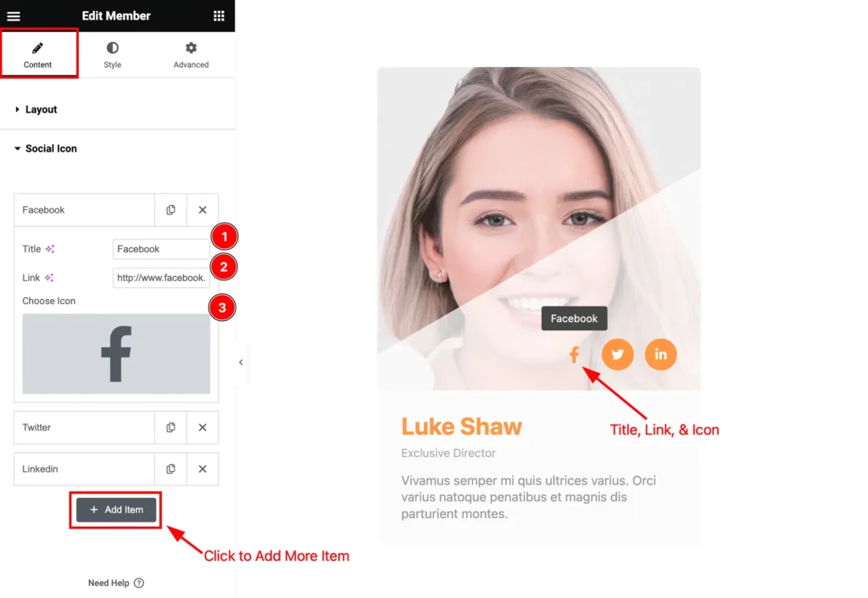This screenshot has width=868, height=598.
Task: Delete the Twitter item
Action: [203, 428]
